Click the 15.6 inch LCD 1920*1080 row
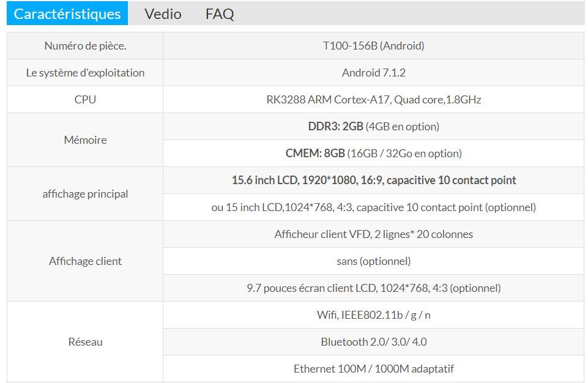588x383 pixels. tap(373, 180)
